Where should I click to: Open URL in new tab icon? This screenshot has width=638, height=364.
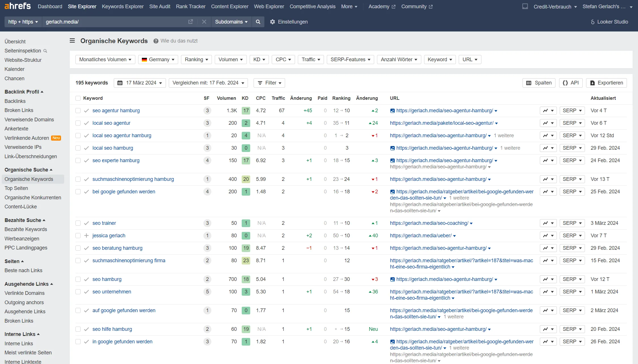click(191, 22)
